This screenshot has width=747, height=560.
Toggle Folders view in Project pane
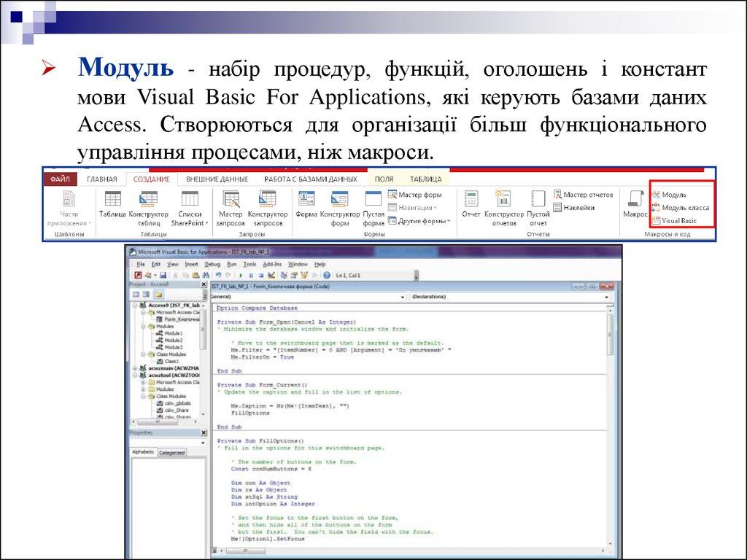(158, 294)
